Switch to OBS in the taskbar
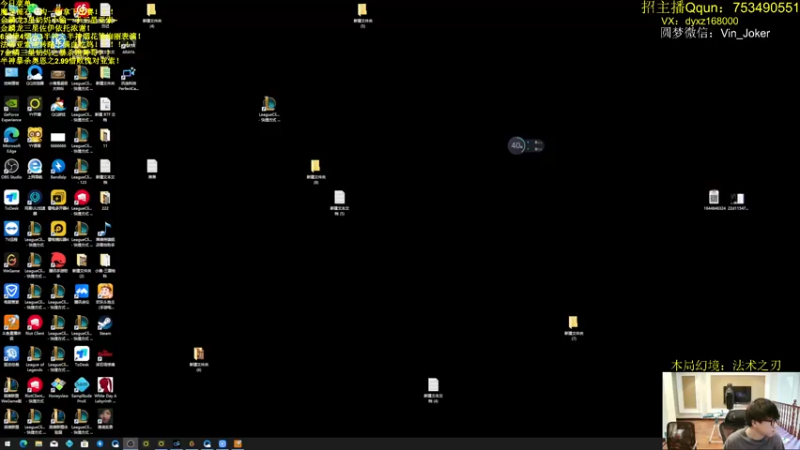The height and width of the screenshot is (450, 800). point(130,444)
